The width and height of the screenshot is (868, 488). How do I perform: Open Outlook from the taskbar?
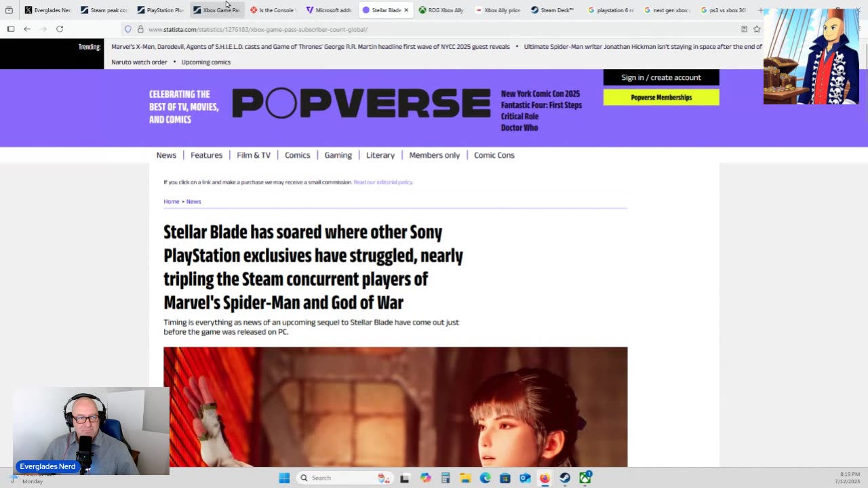(x=525, y=478)
